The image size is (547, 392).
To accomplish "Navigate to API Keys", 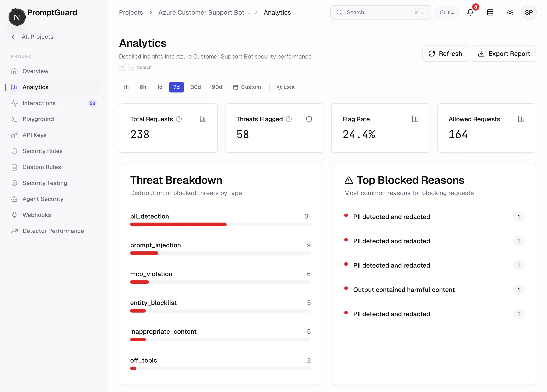I will tap(54, 135).
